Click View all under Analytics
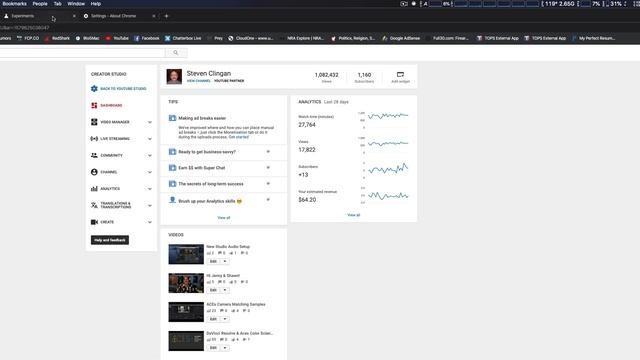This screenshot has height=360, width=640. click(x=353, y=215)
